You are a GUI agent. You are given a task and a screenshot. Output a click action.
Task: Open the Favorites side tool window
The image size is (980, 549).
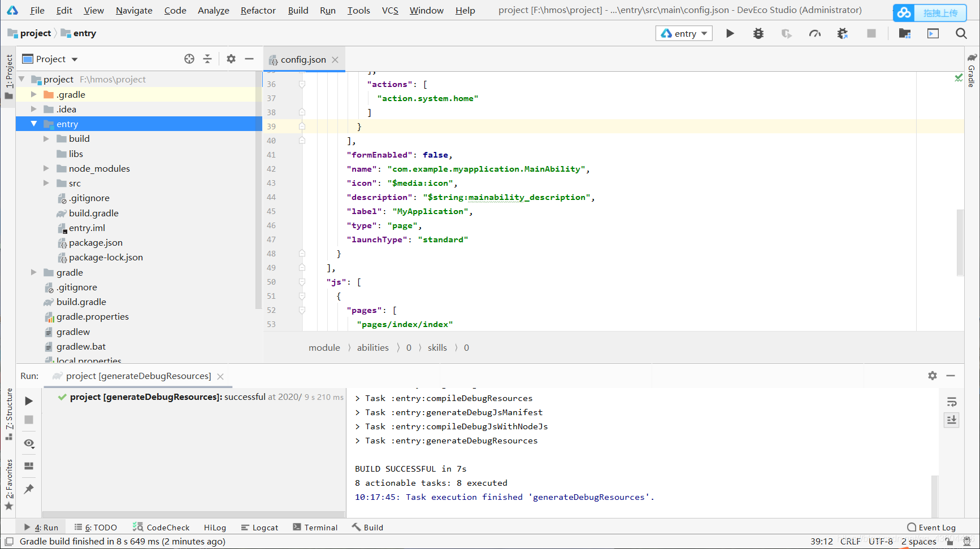[9, 485]
